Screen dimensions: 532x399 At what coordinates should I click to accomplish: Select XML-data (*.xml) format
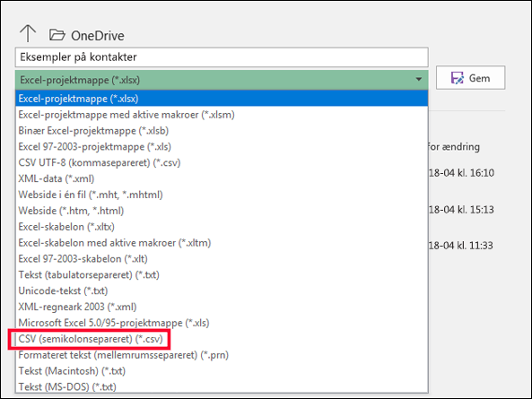(222, 178)
